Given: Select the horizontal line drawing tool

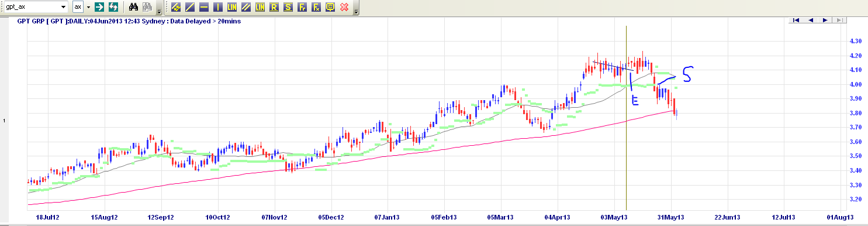Looking at the screenshot, I should tap(204, 7).
